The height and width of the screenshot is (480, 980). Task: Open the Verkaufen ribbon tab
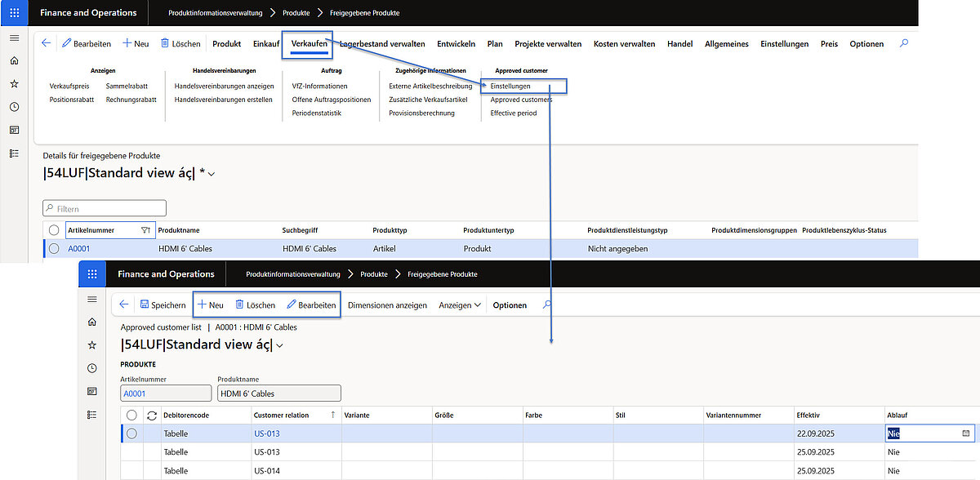click(309, 44)
